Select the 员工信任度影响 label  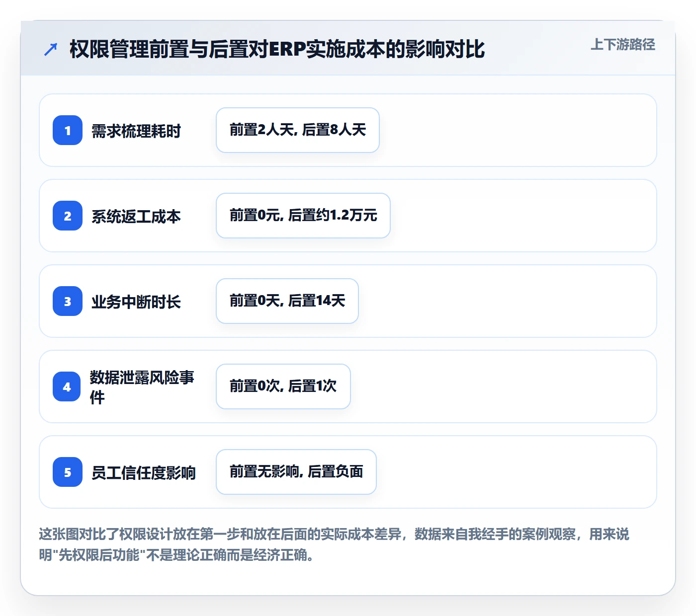(x=144, y=473)
